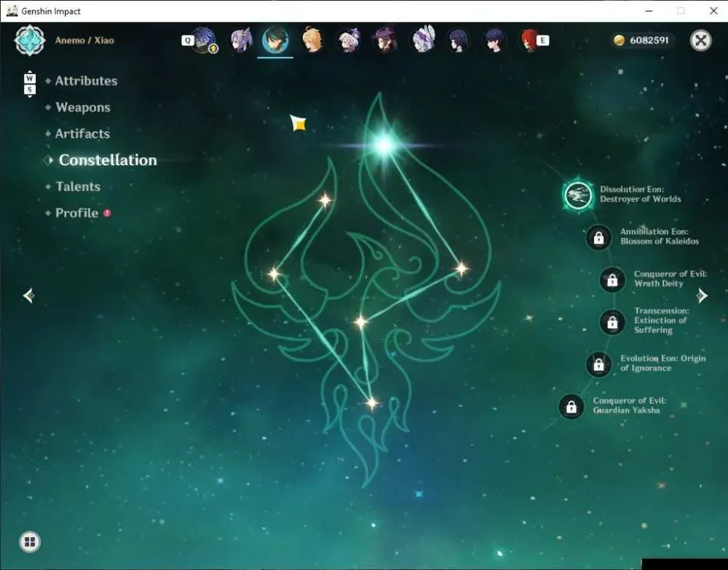This screenshot has width=728, height=570.
Task: Go to the previous character with the left arrow
Action: click(29, 296)
